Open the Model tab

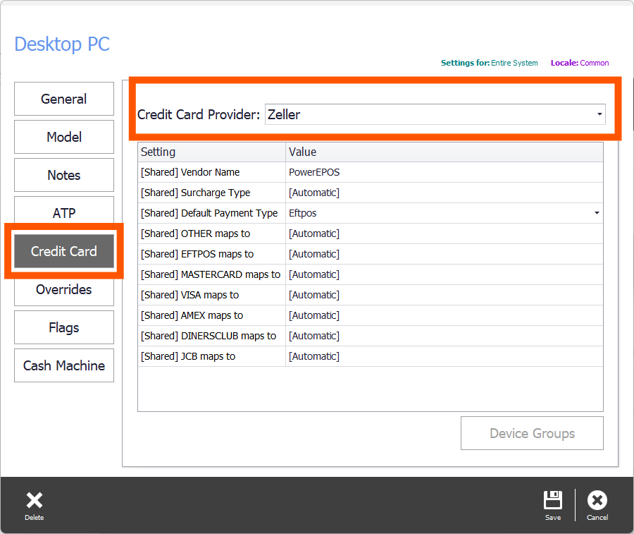click(64, 137)
